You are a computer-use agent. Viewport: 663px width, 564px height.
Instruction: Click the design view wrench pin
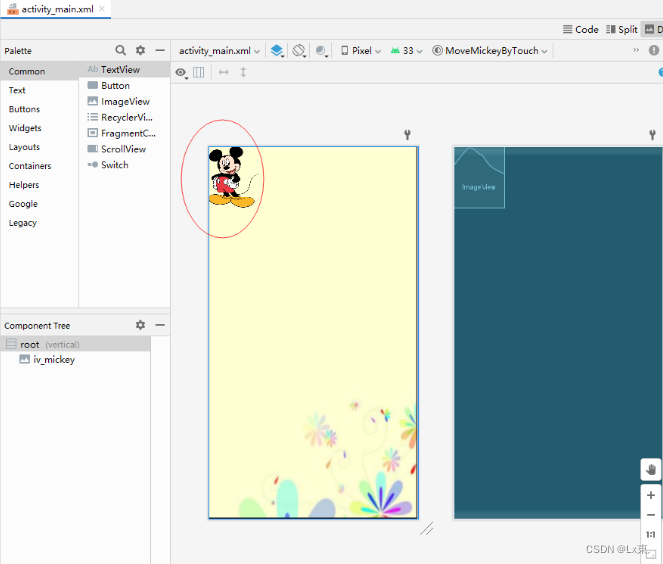(x=407, y=135)
